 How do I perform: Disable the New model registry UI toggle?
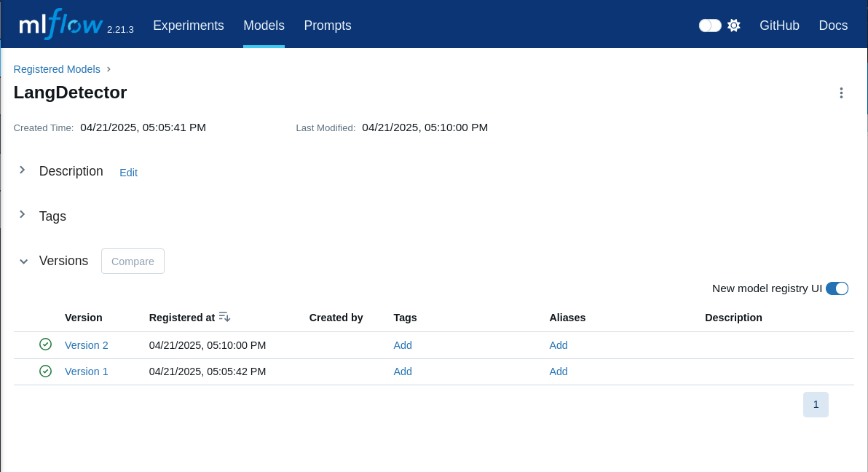837,288
